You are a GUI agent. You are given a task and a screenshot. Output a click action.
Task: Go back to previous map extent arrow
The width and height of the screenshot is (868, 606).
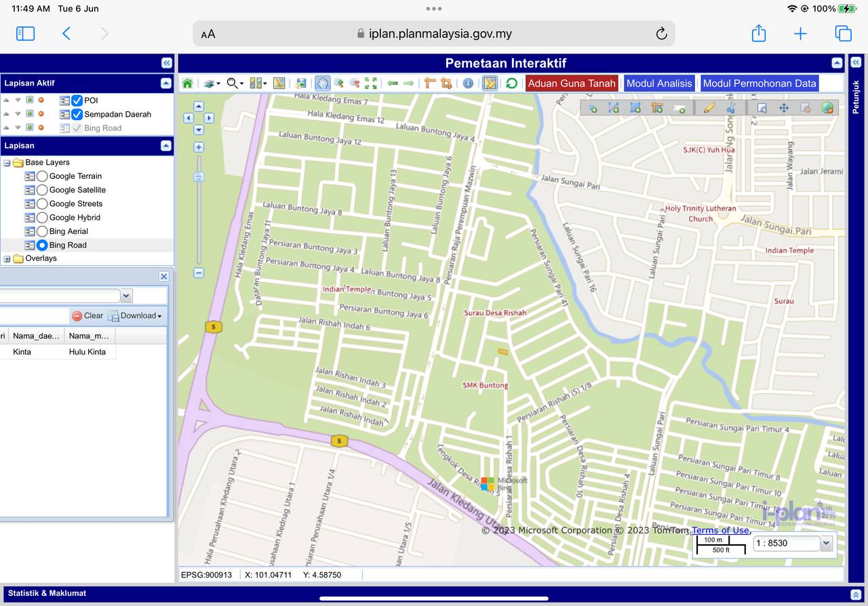click(x=393, y=83)
